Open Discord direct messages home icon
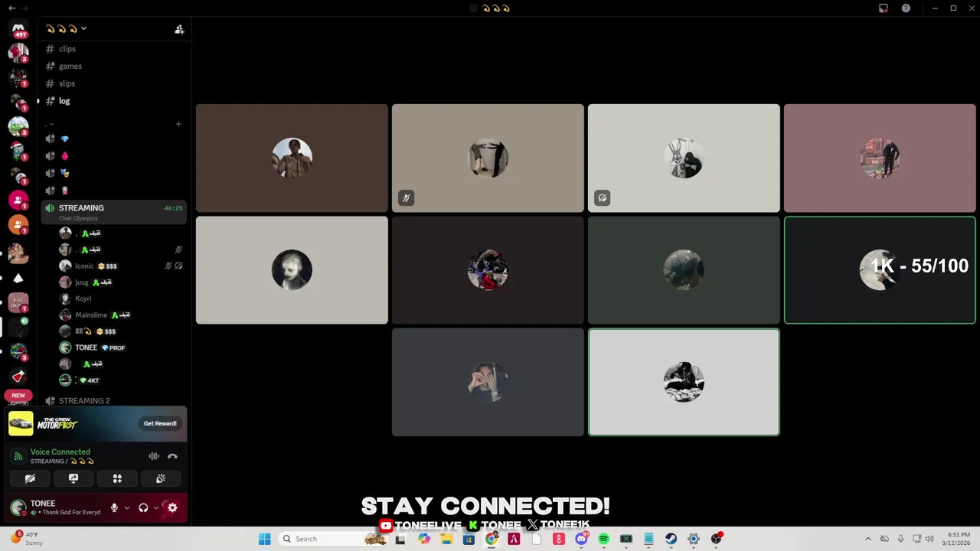The width and height of the screenshot is (980, 551). point(18,29)
